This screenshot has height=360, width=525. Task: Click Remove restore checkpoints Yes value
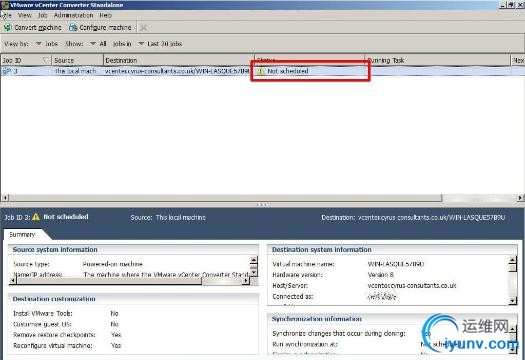click(x=116, y=335)
